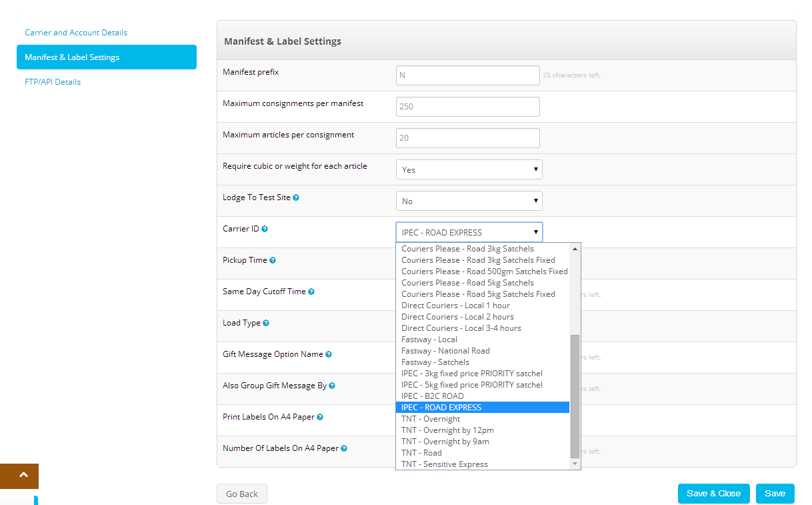The image size is (812, 505).
Task: Select Fastway - National Road option
Action: click(x=483, y=351)
